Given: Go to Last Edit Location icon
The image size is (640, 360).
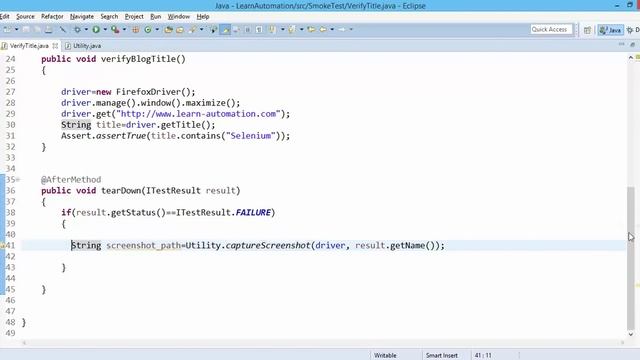Looking at the screenshot, I should tap(311, 29).
